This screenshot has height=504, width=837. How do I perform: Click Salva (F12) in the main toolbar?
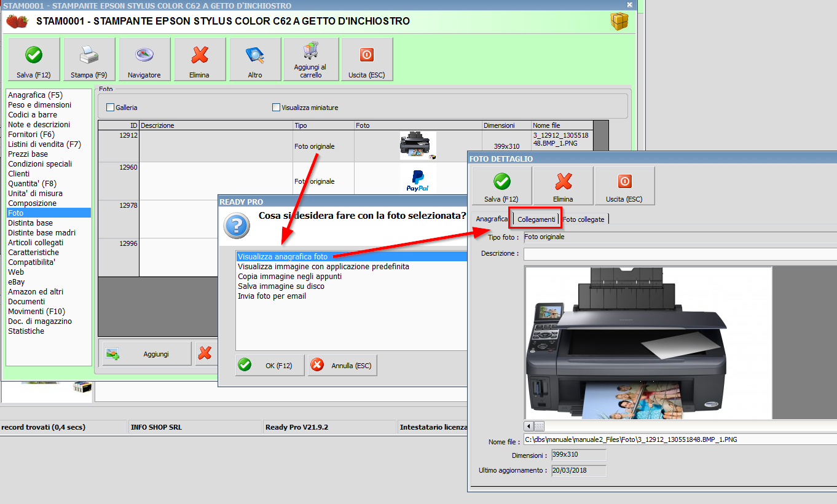[x=34, y=59]
